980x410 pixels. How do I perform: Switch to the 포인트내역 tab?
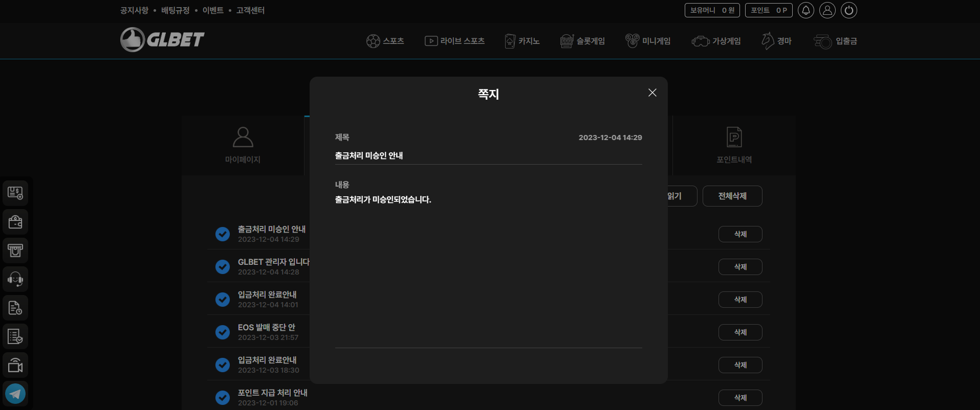[x=734, y=145]
